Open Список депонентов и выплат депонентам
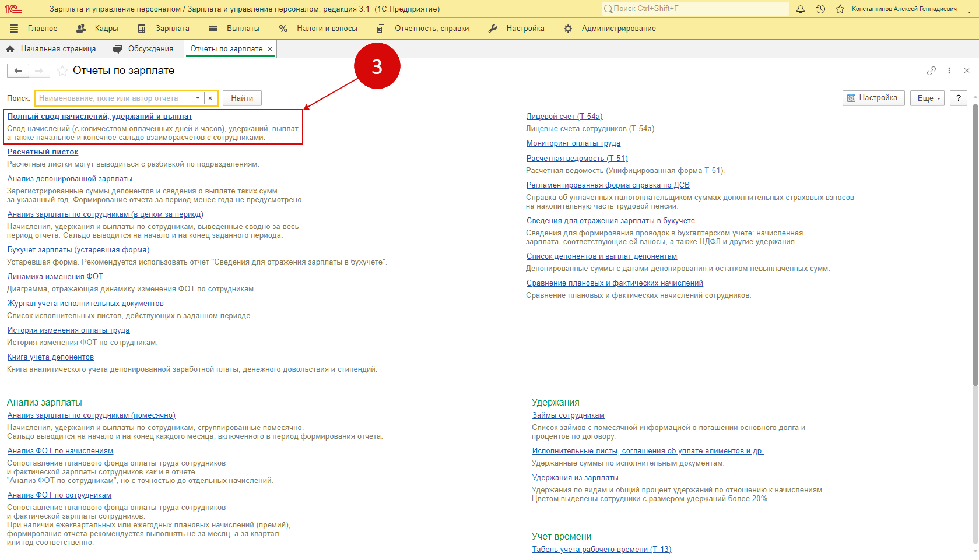 602,256
